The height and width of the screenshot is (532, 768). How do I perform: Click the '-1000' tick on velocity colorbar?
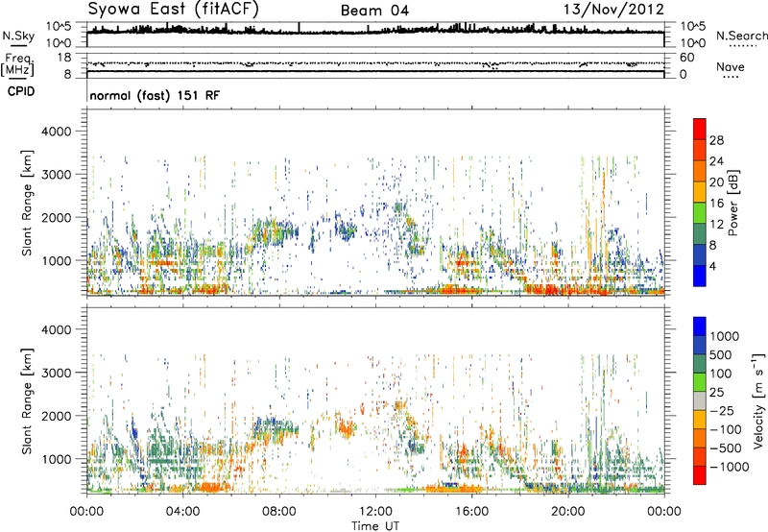(729, 467)
